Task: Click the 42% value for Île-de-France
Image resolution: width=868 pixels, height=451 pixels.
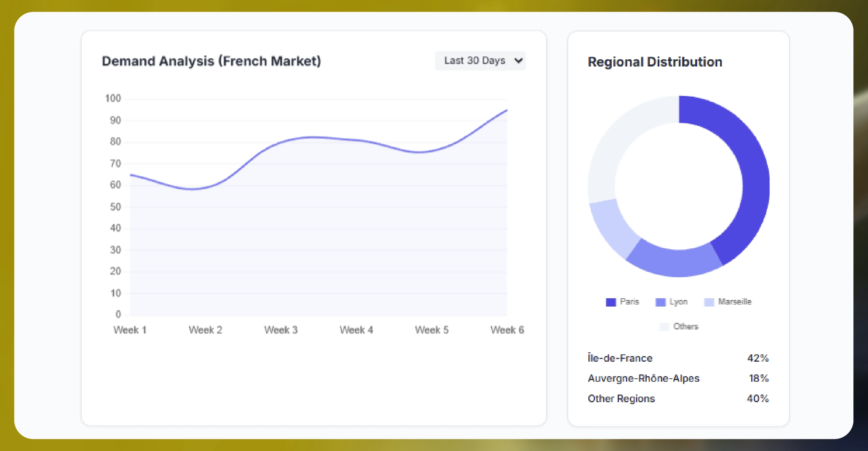Action: click(757, 358)
